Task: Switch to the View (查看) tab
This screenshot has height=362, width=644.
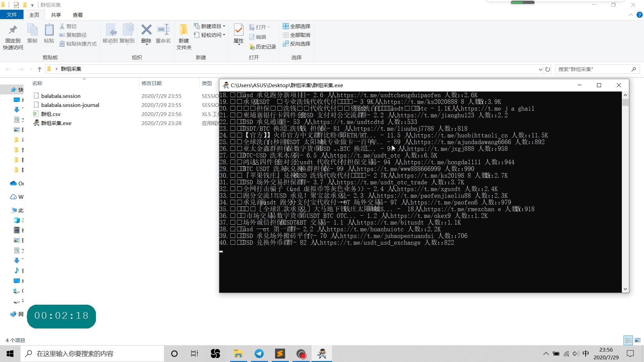Action: [x=78, y=15]
